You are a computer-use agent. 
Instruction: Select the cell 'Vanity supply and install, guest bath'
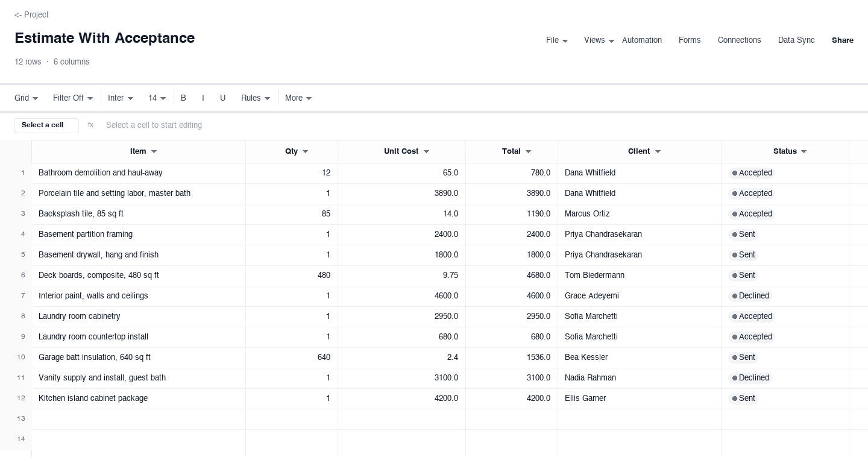point(139,378)
